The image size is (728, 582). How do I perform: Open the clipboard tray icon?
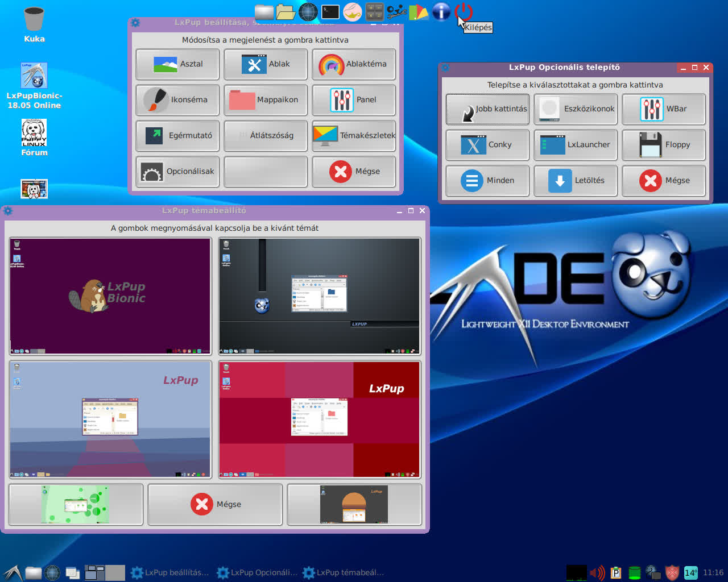[616, 573]
